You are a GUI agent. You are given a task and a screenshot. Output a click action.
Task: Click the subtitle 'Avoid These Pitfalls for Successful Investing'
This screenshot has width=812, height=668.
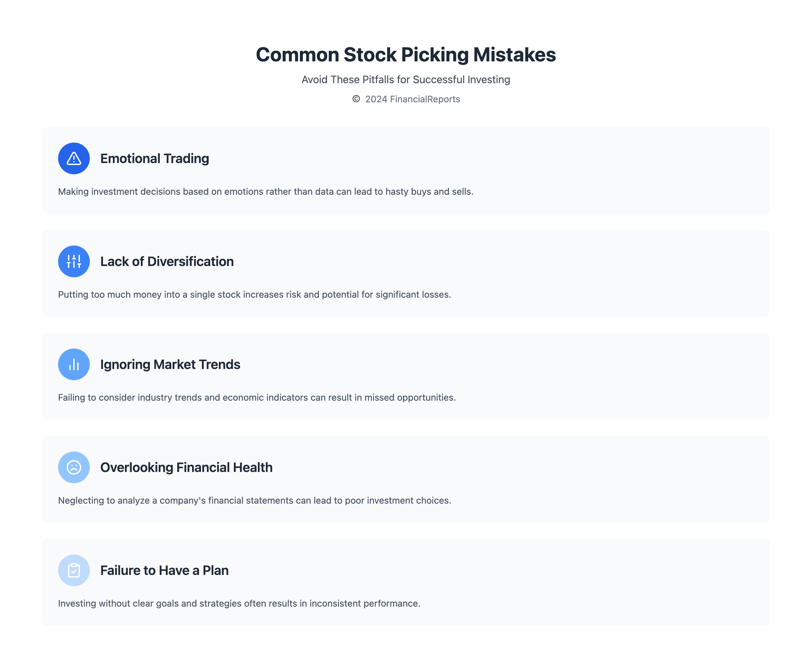[406, 80]
